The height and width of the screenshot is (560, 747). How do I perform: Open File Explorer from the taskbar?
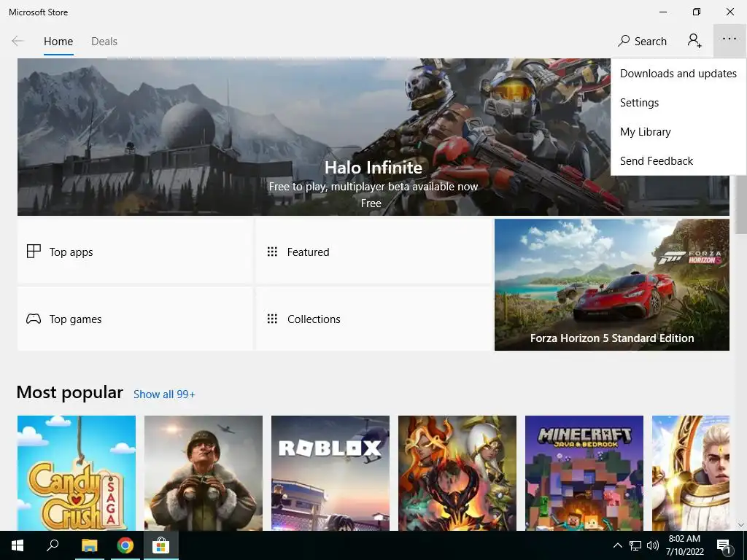[89, 545]
